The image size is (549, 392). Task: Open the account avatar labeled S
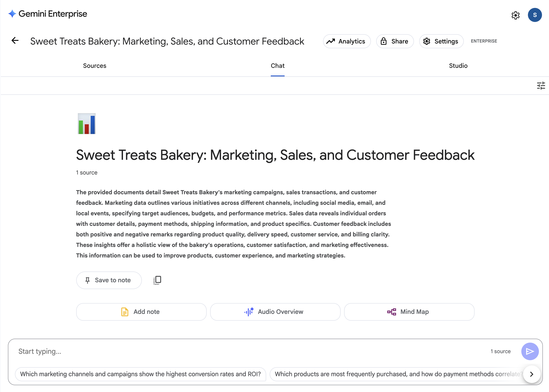(x=535, y=15)
